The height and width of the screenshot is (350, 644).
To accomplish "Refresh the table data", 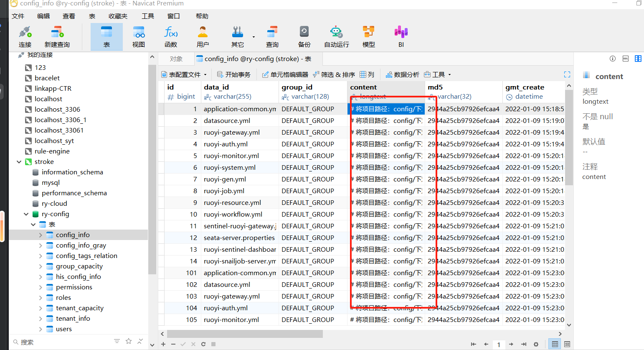I will tap(203, 344).
